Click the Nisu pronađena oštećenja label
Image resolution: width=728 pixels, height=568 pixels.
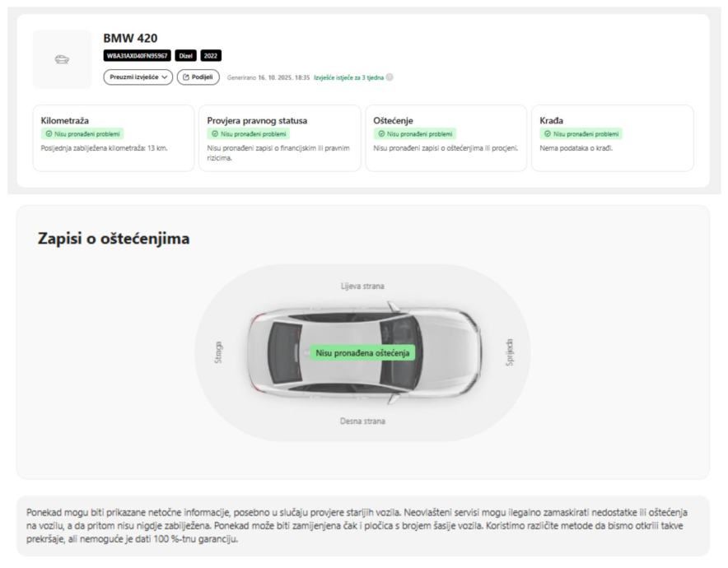pyautogui.click(x=362, y=352)
